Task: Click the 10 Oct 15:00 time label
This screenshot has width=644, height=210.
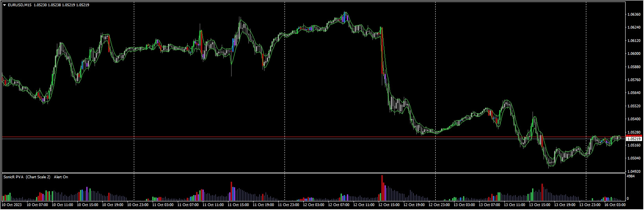Action: (x=88, y=205)
